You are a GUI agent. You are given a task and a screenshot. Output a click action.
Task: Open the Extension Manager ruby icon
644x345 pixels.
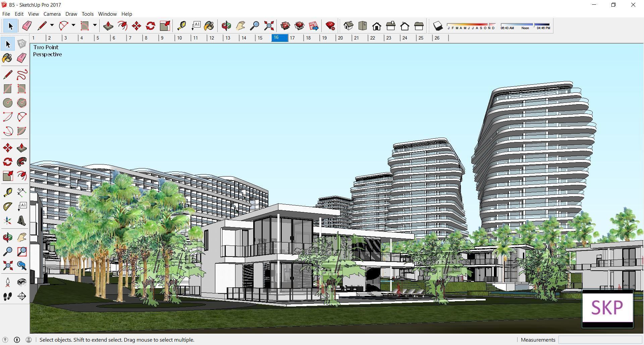coord(330,26)
